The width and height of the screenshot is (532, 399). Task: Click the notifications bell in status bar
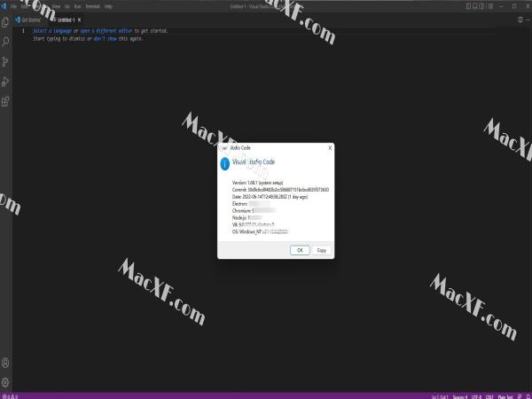528,396
